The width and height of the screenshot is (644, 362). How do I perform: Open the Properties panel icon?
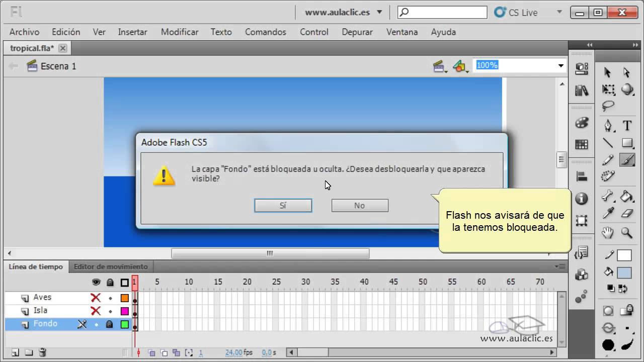coord(582,68)
